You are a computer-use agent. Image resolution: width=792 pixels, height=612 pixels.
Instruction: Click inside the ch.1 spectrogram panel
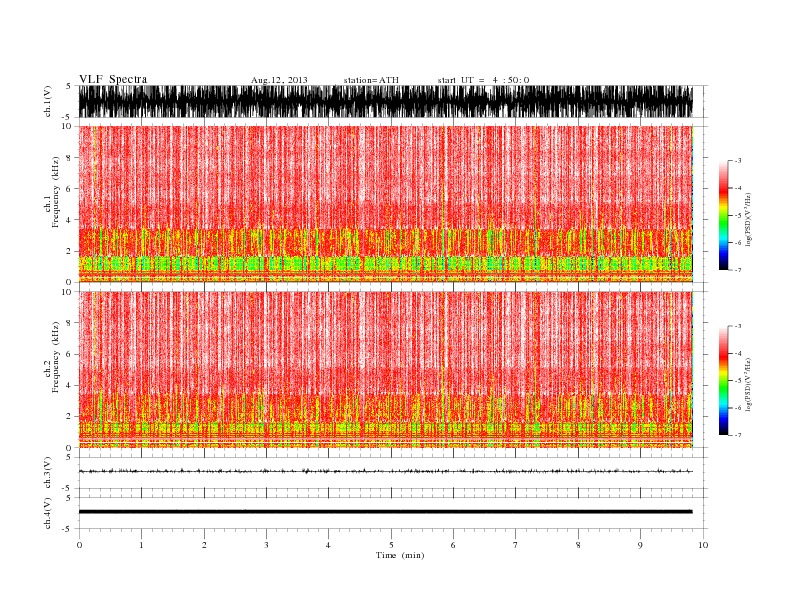pyautogui.click(x=386, y=204)
